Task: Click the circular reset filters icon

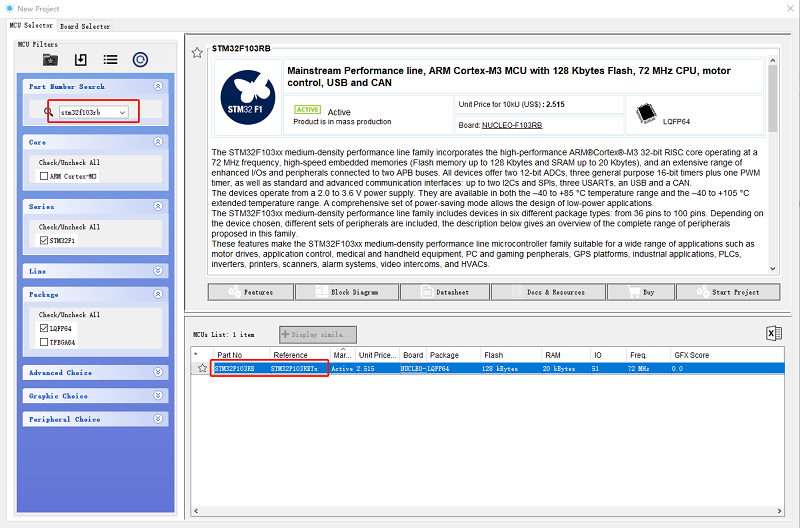Action: click(140, 60)
